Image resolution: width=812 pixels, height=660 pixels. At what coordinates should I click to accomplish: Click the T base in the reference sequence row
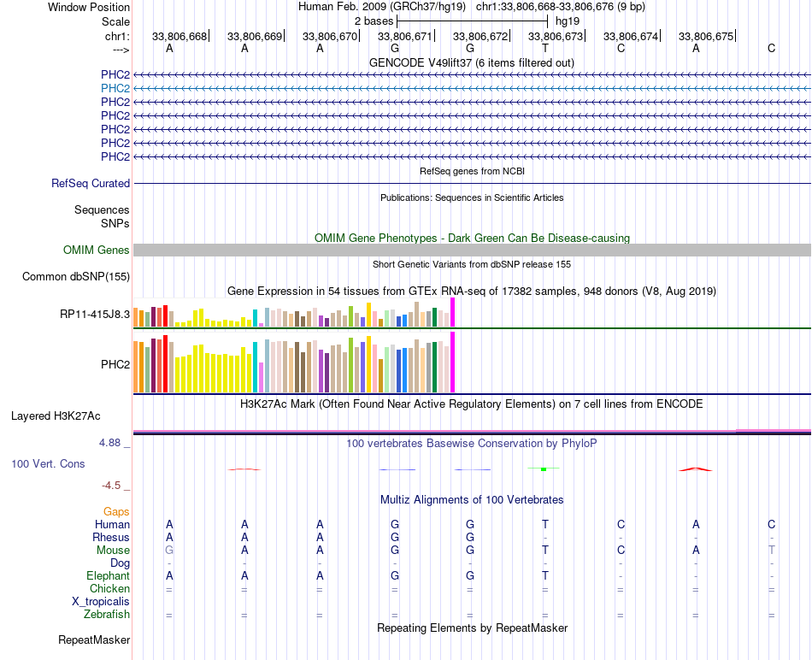click(x=545, y=48)
